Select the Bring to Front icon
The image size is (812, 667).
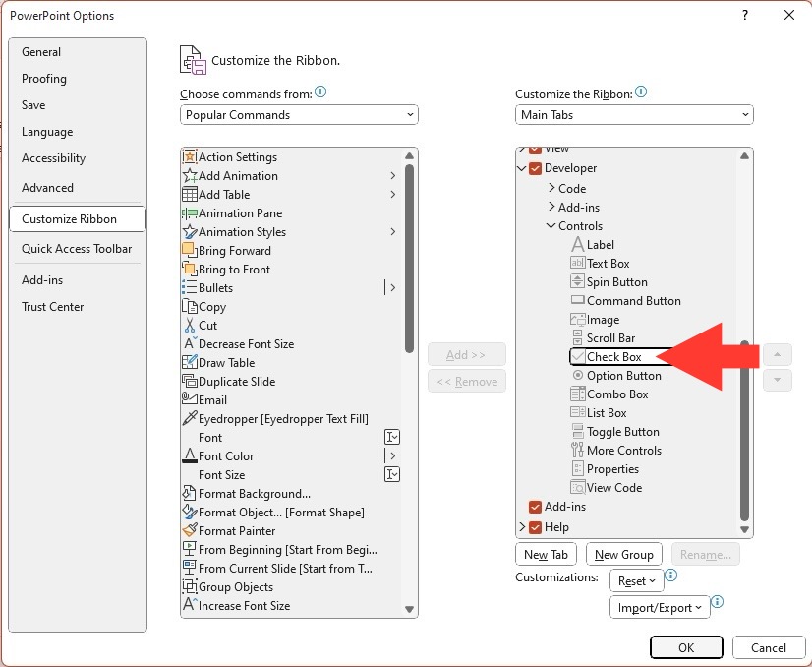[190, 269]
